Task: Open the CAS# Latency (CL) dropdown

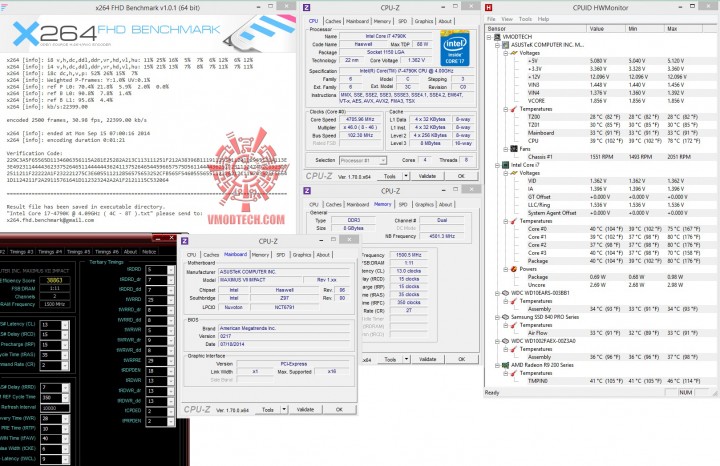Action: (x=65, y=325)
